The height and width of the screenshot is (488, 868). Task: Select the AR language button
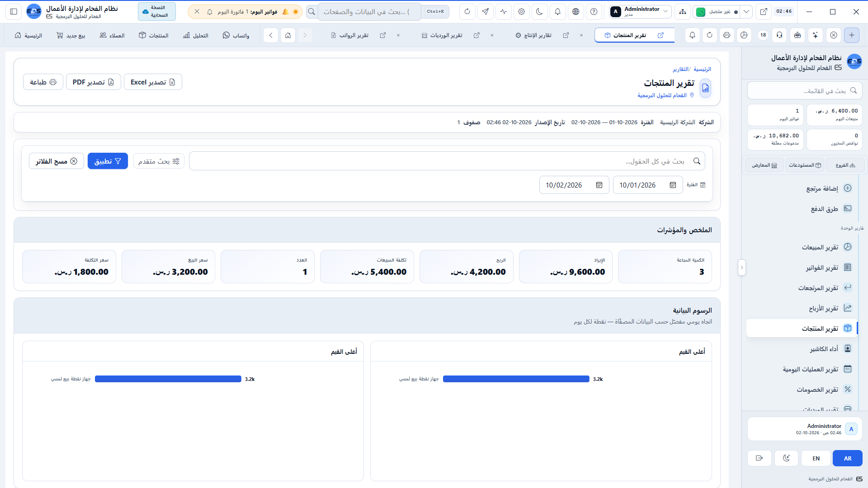pyautogui.click(x=848, y=458)
